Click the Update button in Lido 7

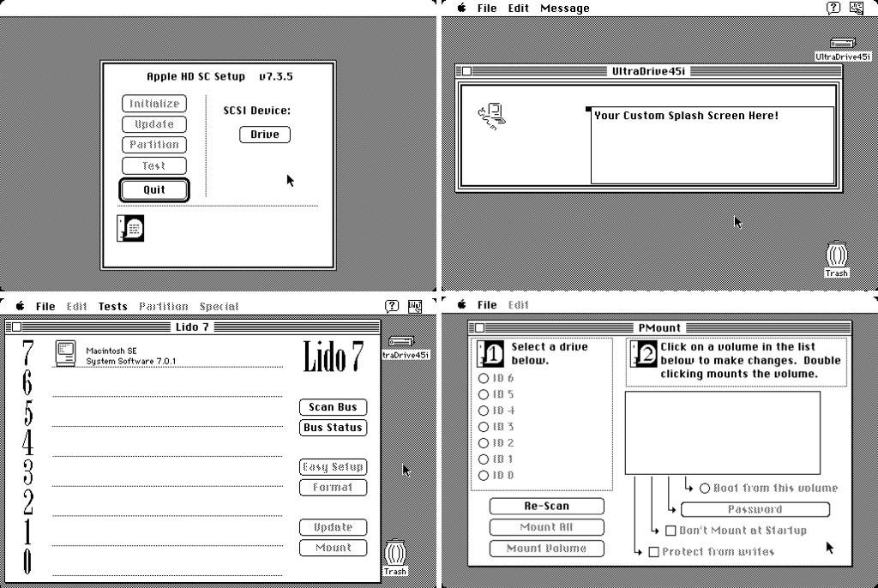(x=334, y=527)
